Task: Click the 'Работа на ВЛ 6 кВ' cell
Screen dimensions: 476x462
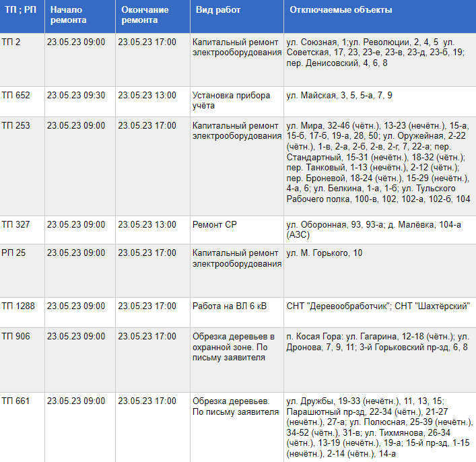Action: 230,306
